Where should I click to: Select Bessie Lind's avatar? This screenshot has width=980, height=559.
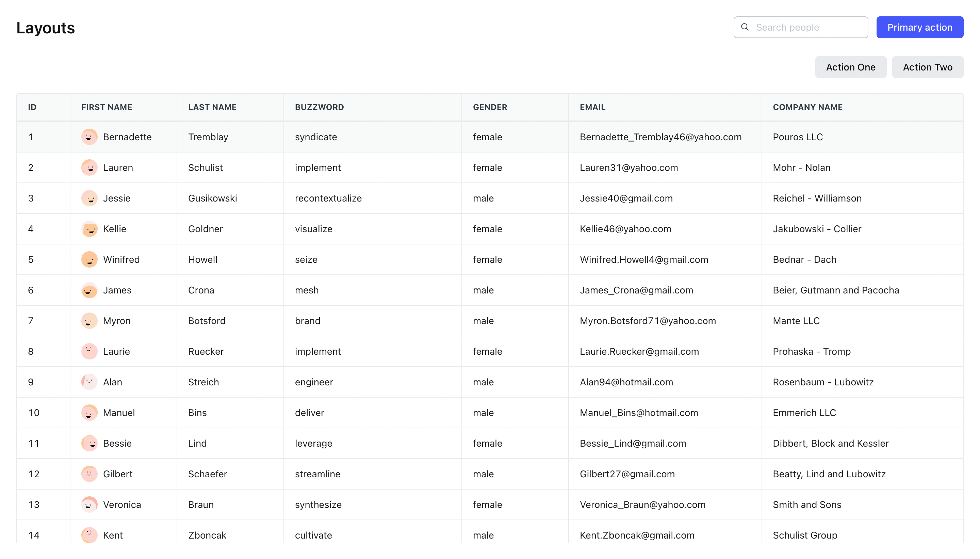click(89, 443)
